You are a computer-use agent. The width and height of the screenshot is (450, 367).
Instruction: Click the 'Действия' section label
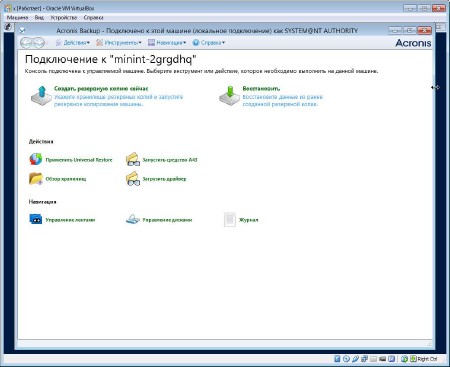(41, 141)
